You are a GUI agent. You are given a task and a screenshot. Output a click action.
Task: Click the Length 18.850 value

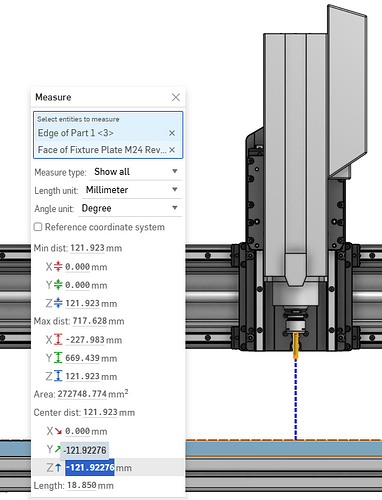[82, 485]
